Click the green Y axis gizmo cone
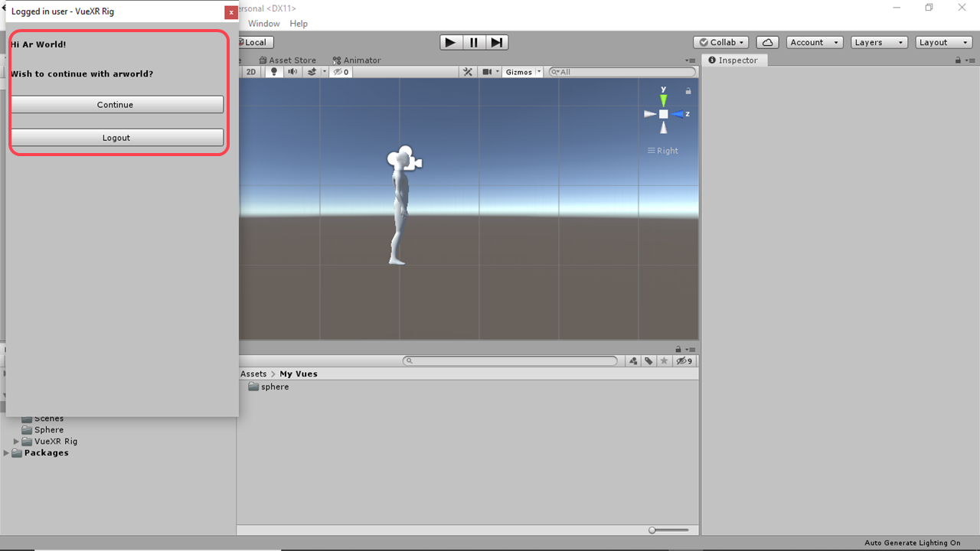Image resolution: width=980 pixels, height=551 pixels. [664, 99]
